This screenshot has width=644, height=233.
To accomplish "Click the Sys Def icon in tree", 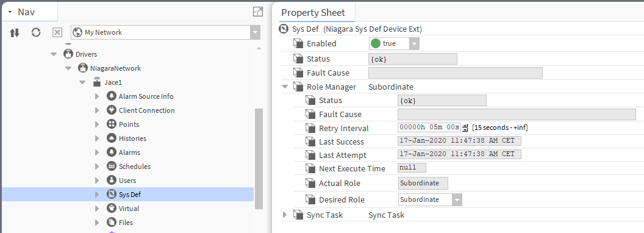I will (112, 195).
